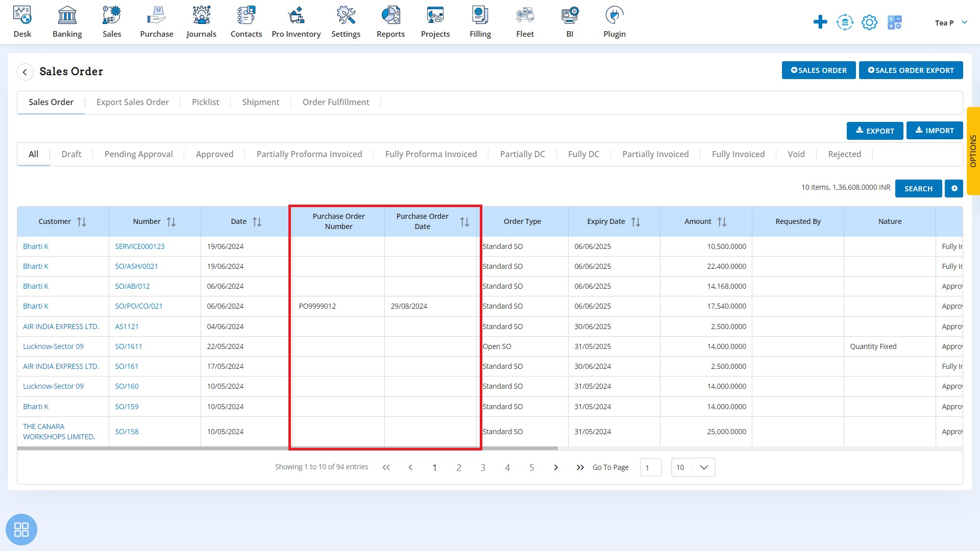The width and height of the screenshot is (980, 551).
Task: Filter by Fully DC tab
Action: (583, 154)
